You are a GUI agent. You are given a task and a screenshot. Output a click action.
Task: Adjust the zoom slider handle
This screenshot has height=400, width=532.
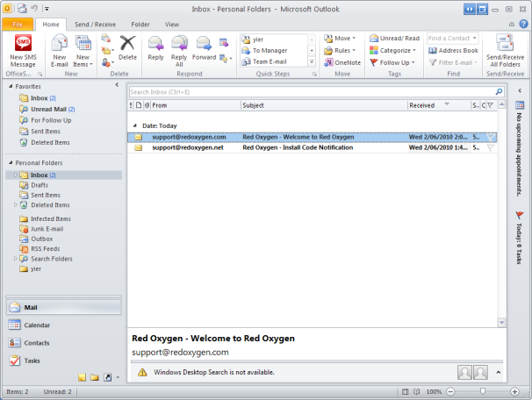(482, 391)
